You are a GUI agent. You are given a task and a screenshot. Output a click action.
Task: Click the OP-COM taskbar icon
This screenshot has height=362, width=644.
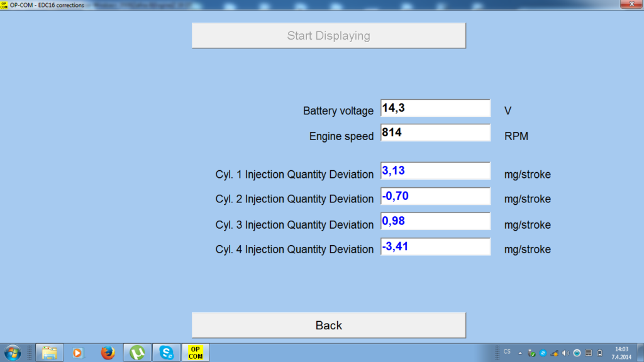[x=196, y=353]
